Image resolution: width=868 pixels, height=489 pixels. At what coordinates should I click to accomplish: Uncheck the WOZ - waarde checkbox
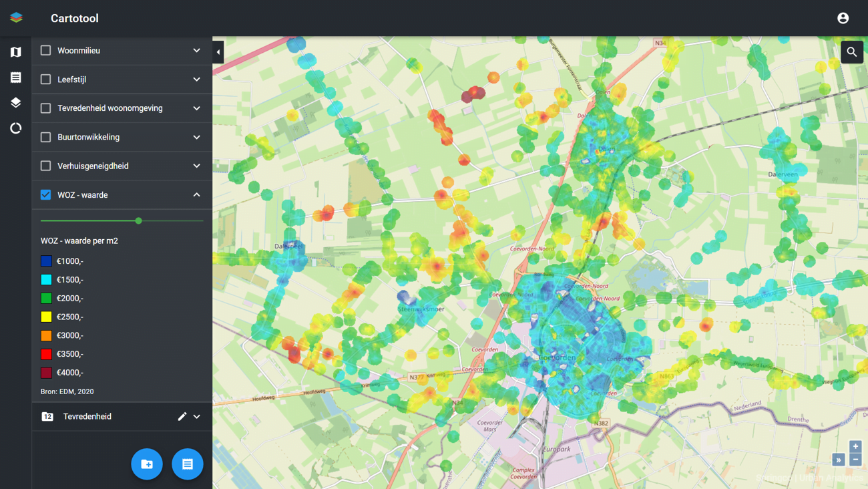click(45, 194)
